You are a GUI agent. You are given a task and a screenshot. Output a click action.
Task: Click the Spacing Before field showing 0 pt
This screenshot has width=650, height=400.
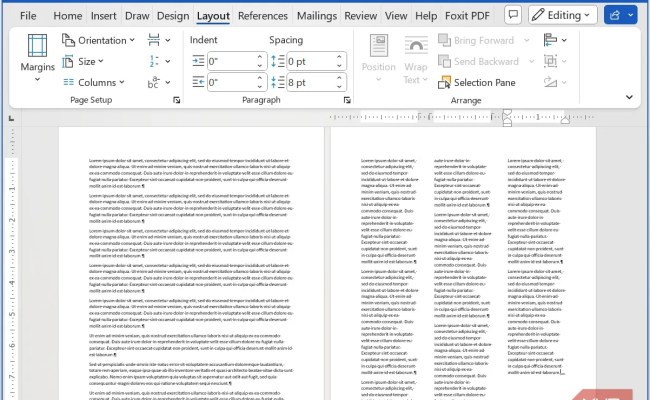pos(311,61)
